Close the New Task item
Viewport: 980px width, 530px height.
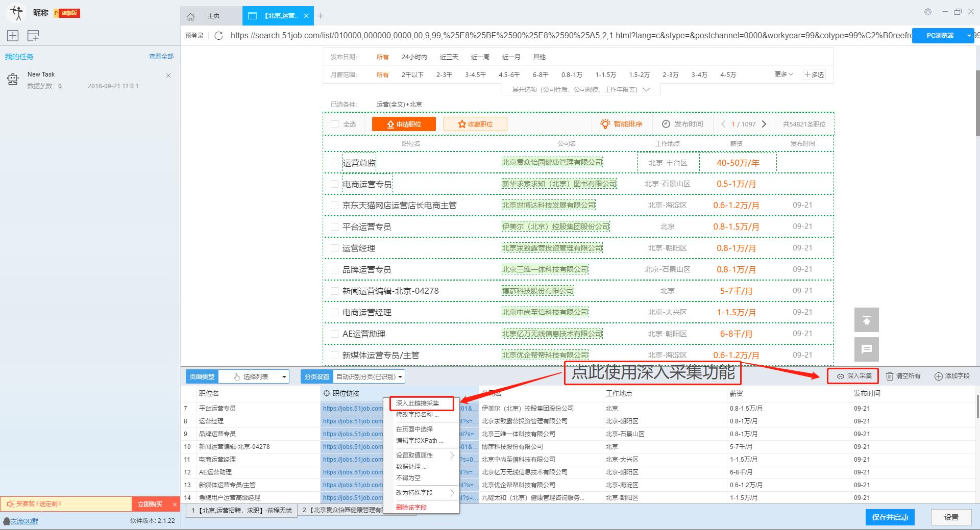point(168,75)
